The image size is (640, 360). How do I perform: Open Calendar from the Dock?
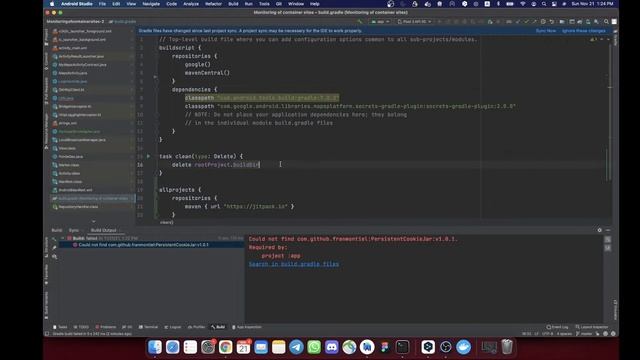pos(243,347)
